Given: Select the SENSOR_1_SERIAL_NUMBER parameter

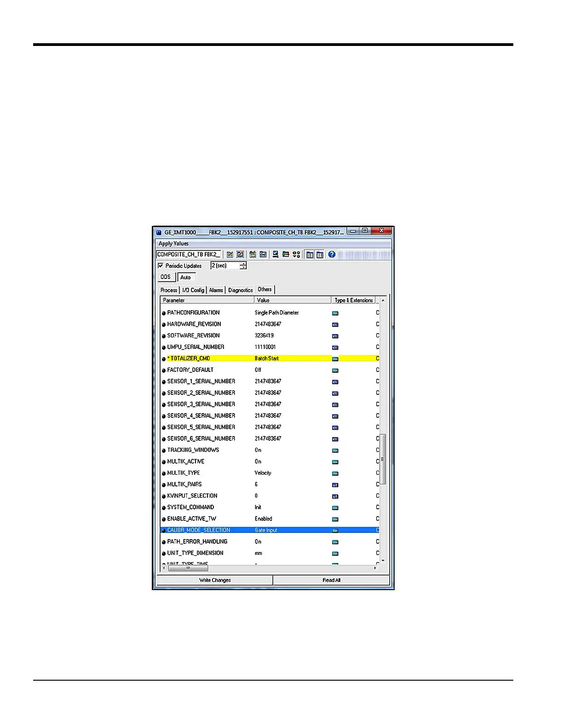Looking at the screenshot, I should pos(201,381).
